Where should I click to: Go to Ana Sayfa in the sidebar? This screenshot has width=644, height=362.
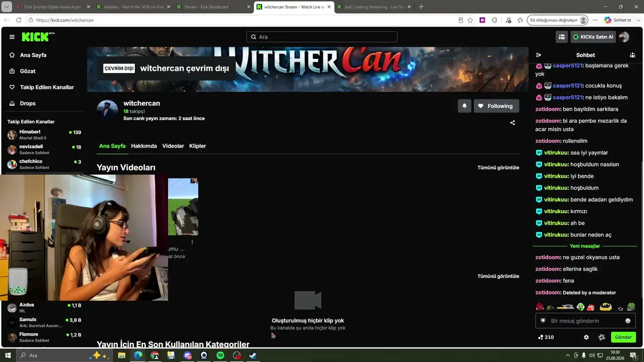click(x=33, y=55)
